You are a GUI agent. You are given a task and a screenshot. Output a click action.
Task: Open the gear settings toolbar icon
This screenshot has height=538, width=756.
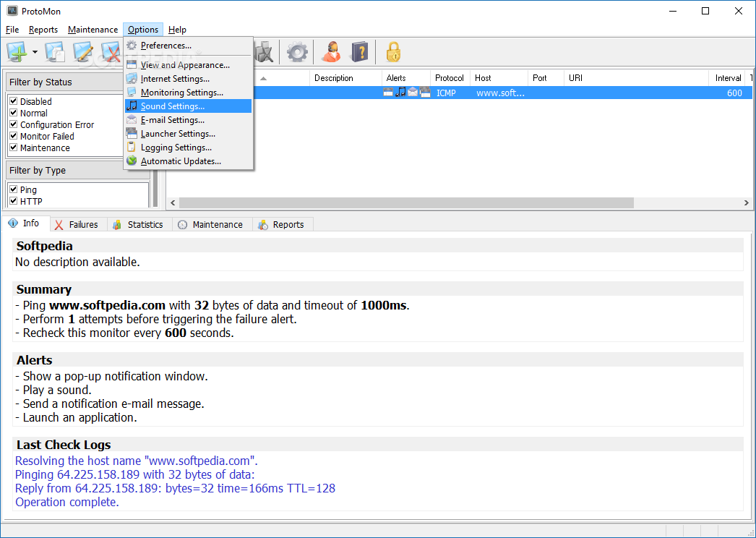tap(297, 51)
